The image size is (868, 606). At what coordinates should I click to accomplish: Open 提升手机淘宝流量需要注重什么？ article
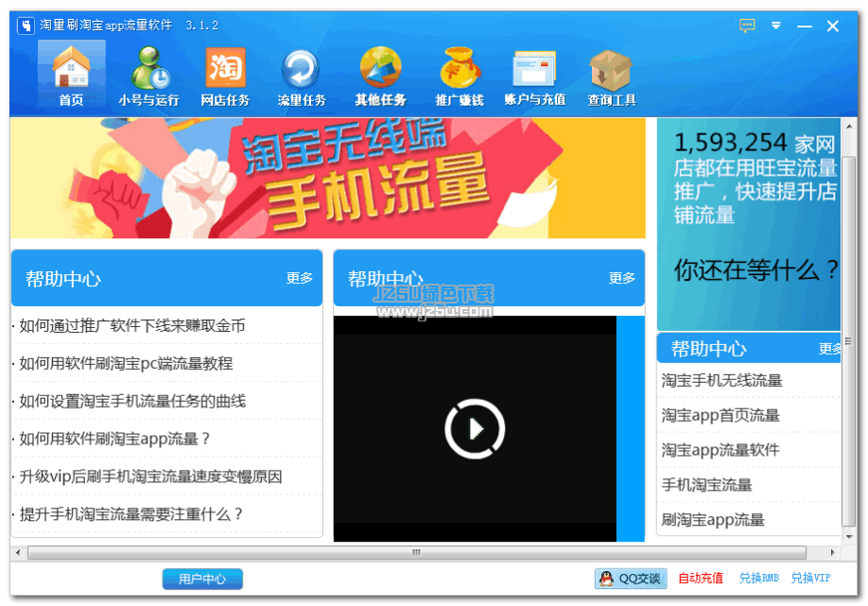(131, 514)
